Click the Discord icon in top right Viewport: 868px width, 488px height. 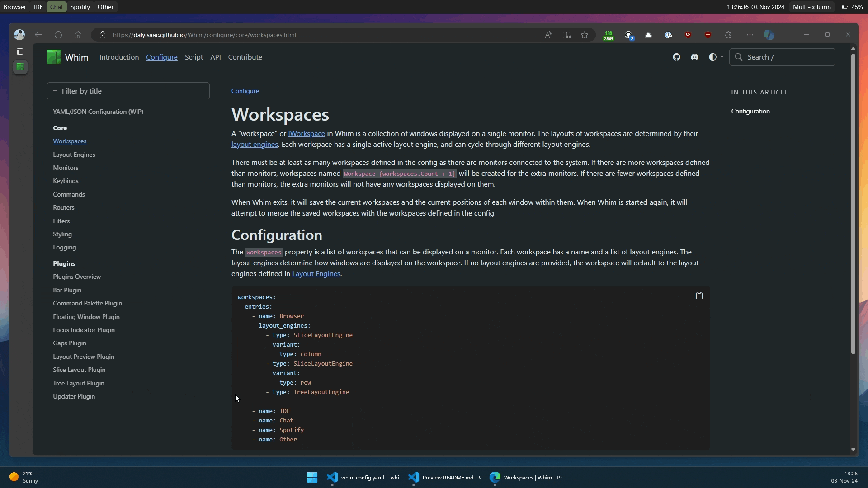[694, 56]
